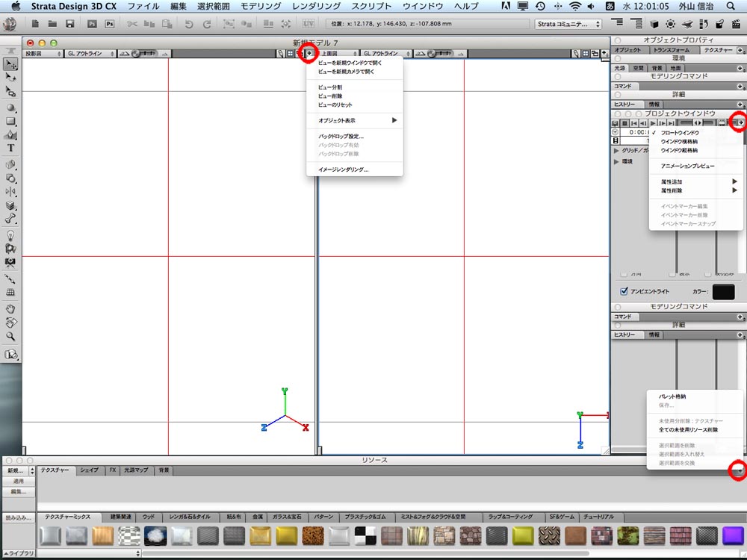Choose ビュー分割 from the view menu
The image size is (747, 560).
point(355,87)
